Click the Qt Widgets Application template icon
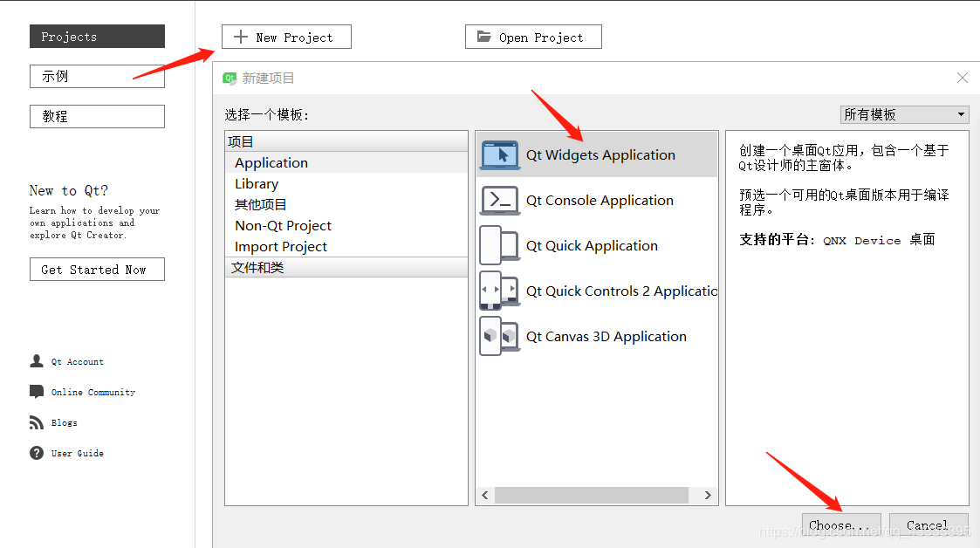Image resolution: width=980 pixels, height=548 pixels. [x=500, y=155]
